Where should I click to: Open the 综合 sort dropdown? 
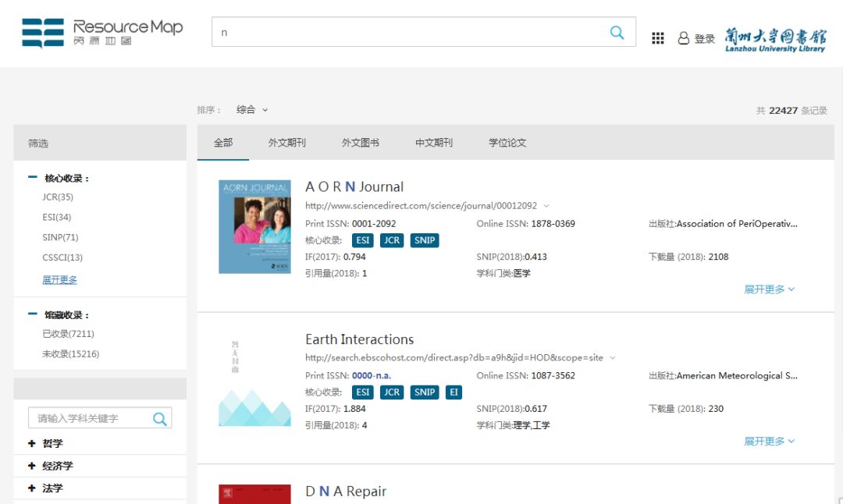(x=252, y=109)
